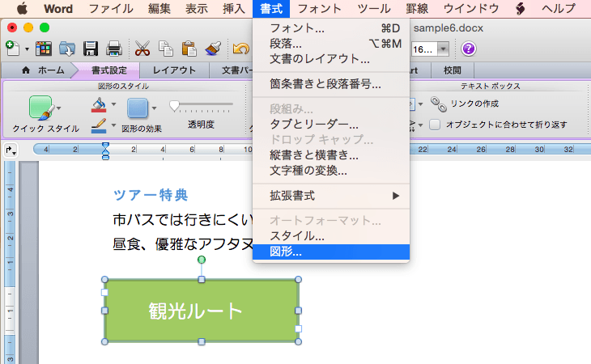Choose スタイル... menu item

coord(331,236)
